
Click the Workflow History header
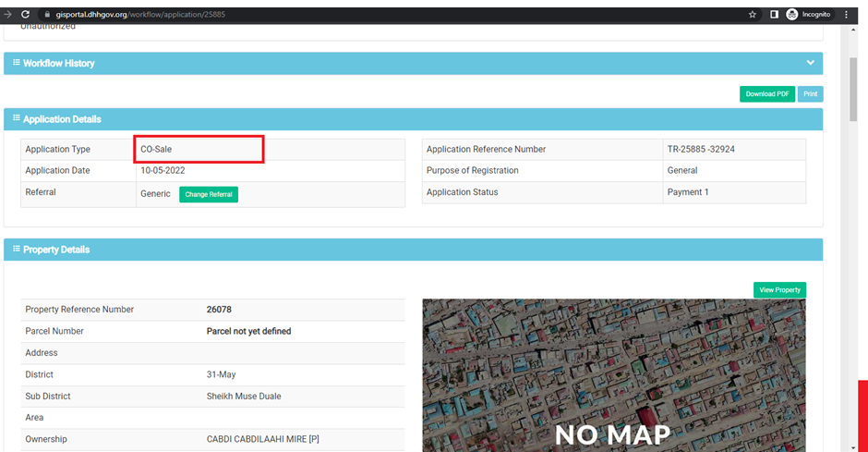point(413,63)
